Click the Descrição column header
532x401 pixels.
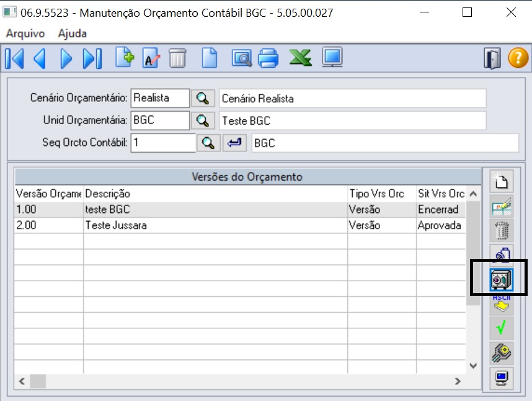(215, 194)
